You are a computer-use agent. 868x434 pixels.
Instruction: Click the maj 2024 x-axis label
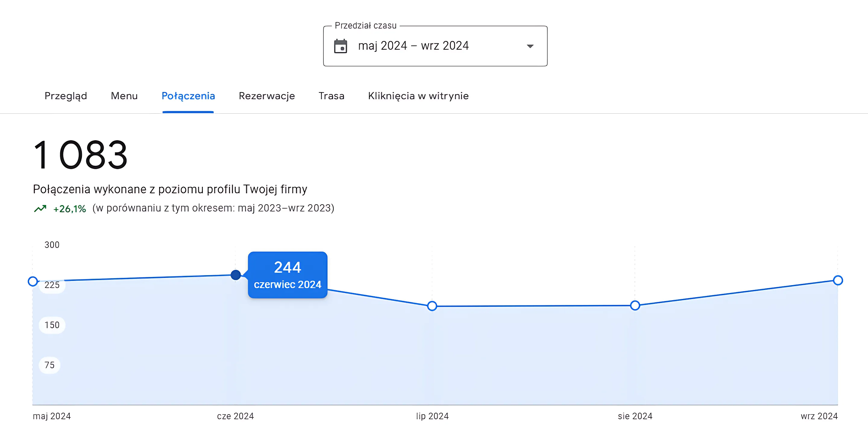coord(52,416)
